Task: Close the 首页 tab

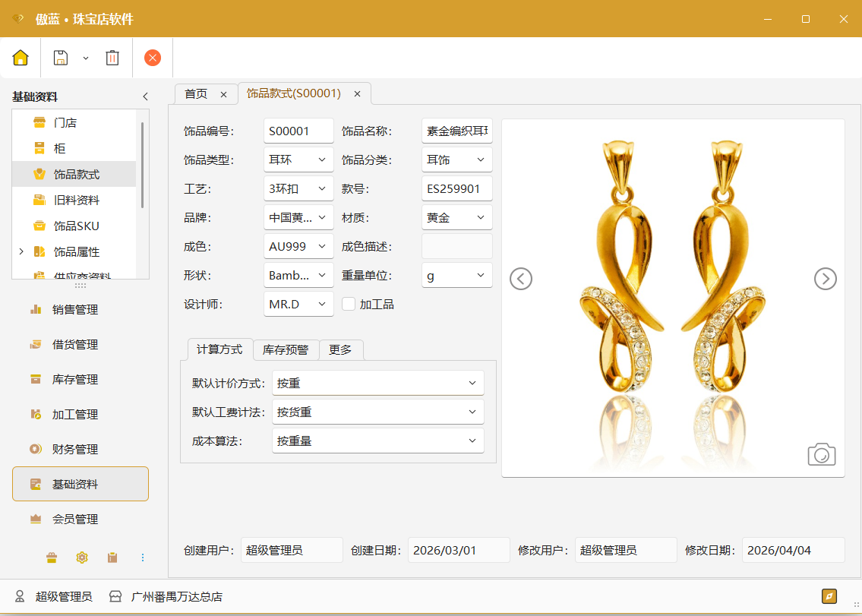Action: tap(224, 95)
